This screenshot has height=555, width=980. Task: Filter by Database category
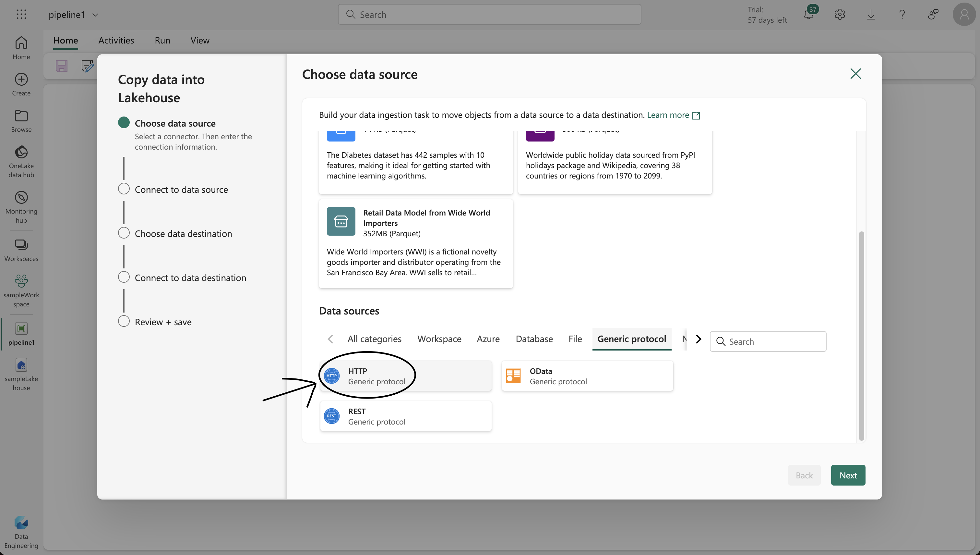(x=534, y=339)
